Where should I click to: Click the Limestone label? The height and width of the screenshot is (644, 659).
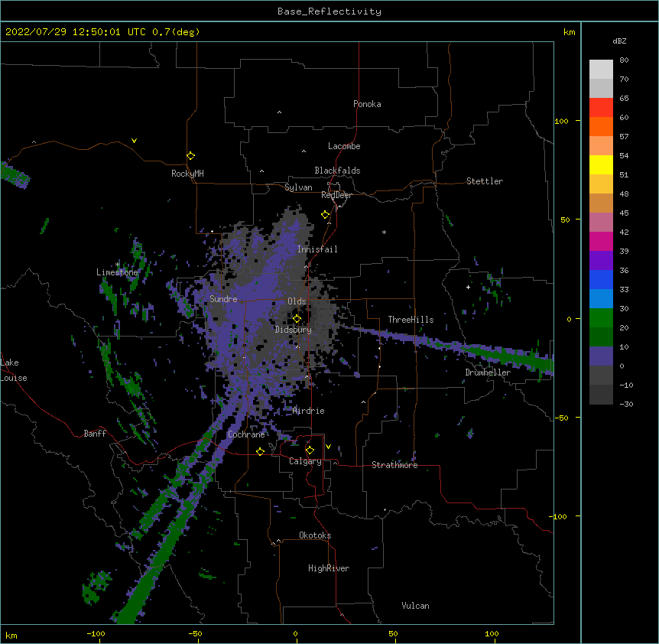(x=117, y=272)
